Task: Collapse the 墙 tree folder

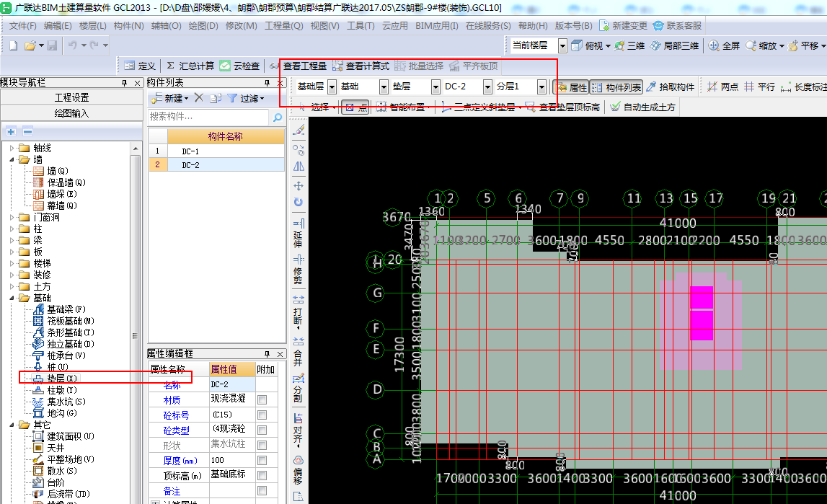Action: 12,159
